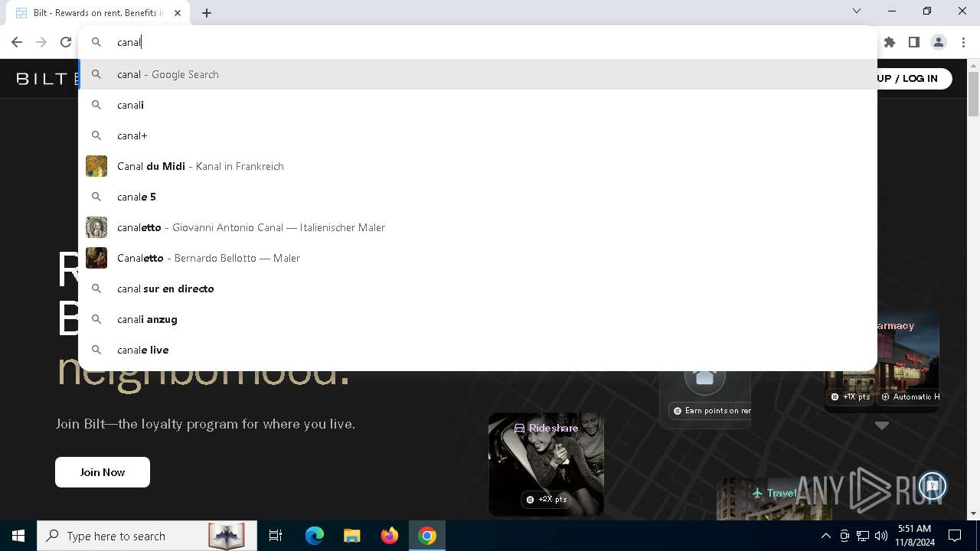Select 'canaletto - Giovanni Antonio Canal' suggestion
The width and height of the screenshot is (980, 551).
(x=479, y=227)
